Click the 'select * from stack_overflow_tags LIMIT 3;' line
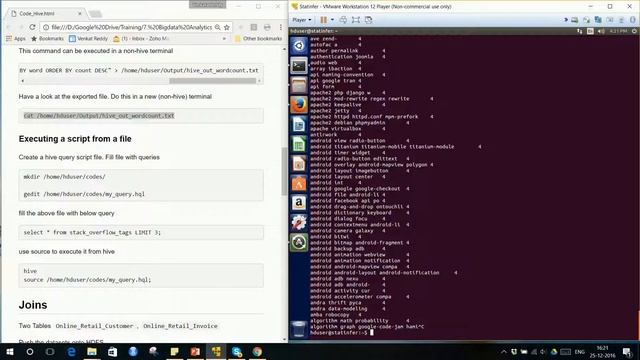640x360 pixels. tap(92, 232)
